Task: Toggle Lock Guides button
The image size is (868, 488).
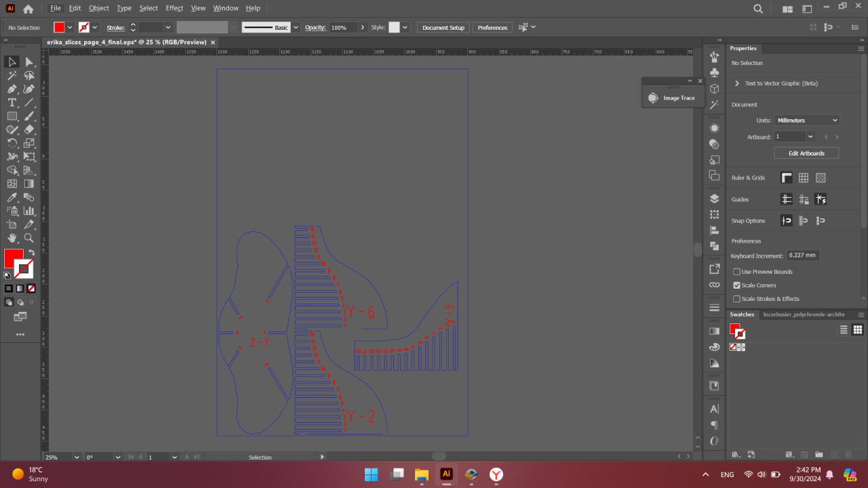Action: pyautogui.click(x=804, y=199)
